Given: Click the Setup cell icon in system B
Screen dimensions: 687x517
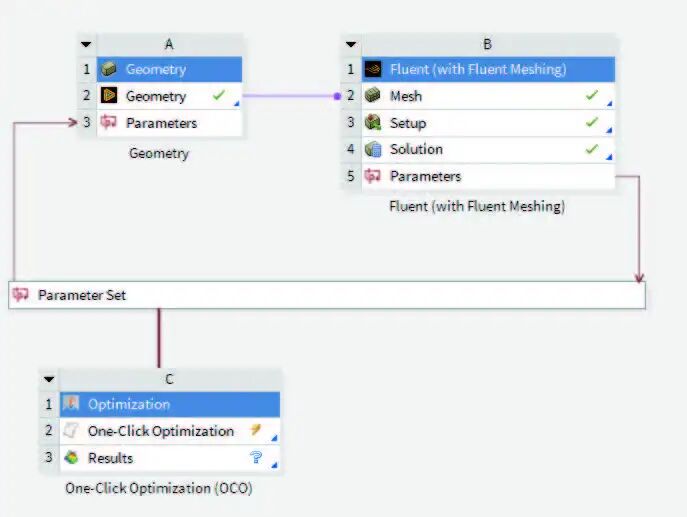Looking at the screenshot, I should click(373, 123).
